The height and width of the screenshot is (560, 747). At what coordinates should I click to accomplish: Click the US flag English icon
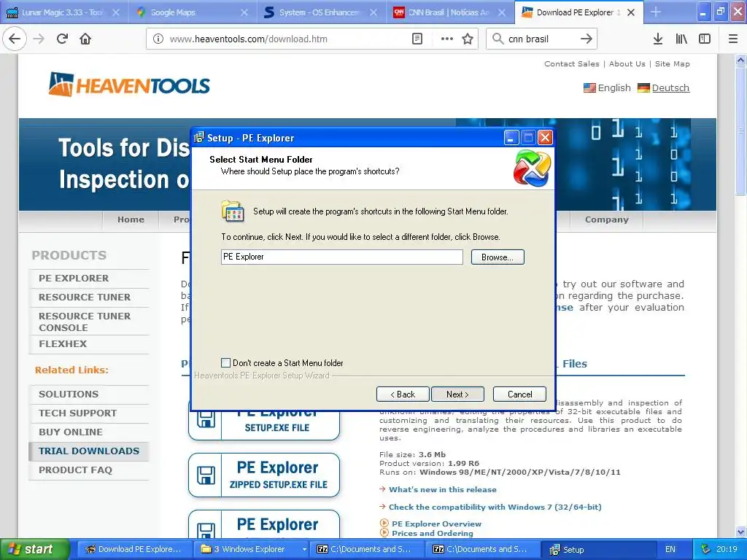pos(589,88)
